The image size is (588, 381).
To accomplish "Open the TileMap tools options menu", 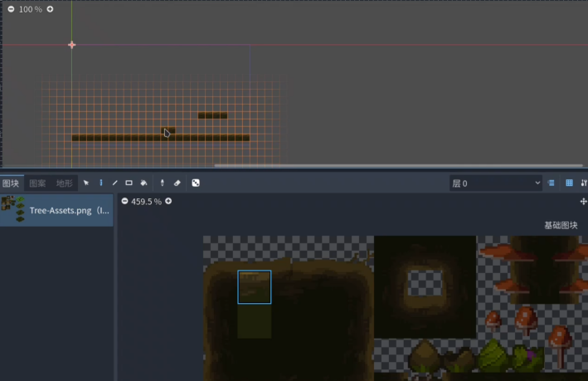I will (x=584, y=183).
